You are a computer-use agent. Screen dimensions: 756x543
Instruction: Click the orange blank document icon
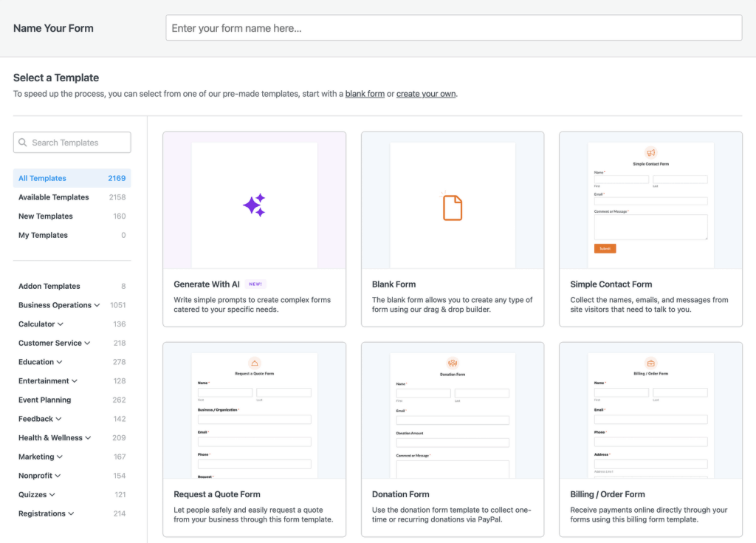coord(453,208)
